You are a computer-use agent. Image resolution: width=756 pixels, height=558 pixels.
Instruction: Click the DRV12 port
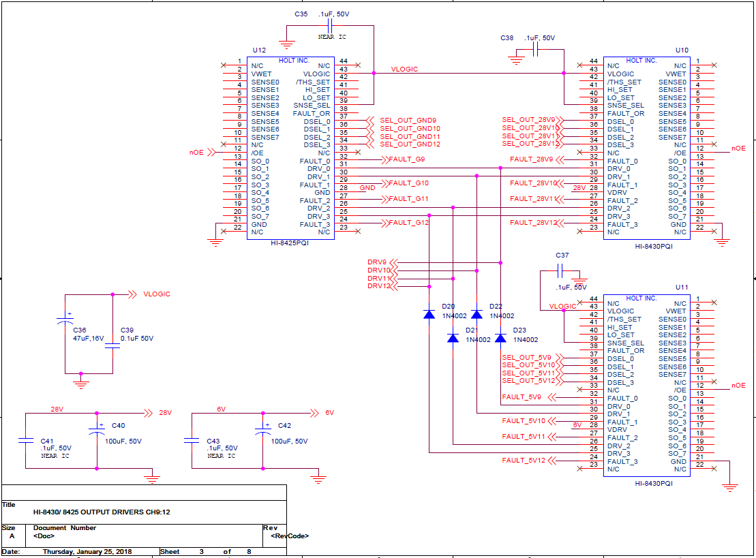(x=382, y=286)
